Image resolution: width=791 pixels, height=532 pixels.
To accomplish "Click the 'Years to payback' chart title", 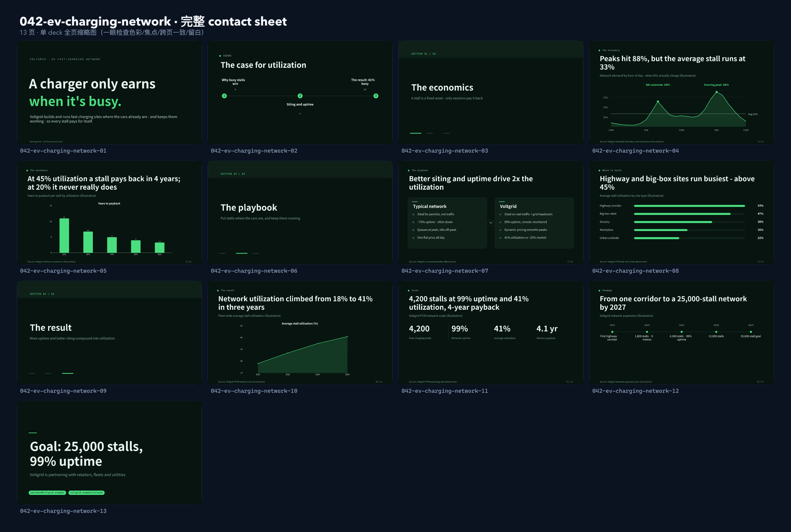I will pos(109,204).
